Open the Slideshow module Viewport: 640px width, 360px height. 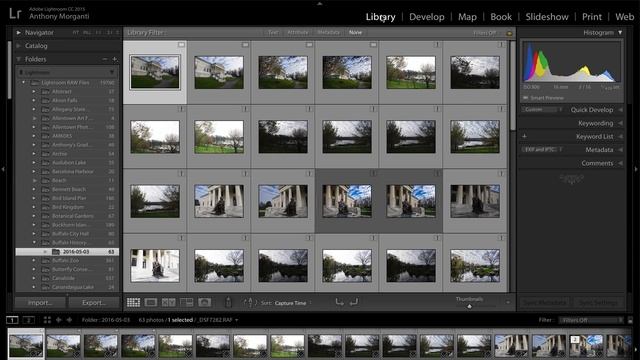[x=547, y=17]
